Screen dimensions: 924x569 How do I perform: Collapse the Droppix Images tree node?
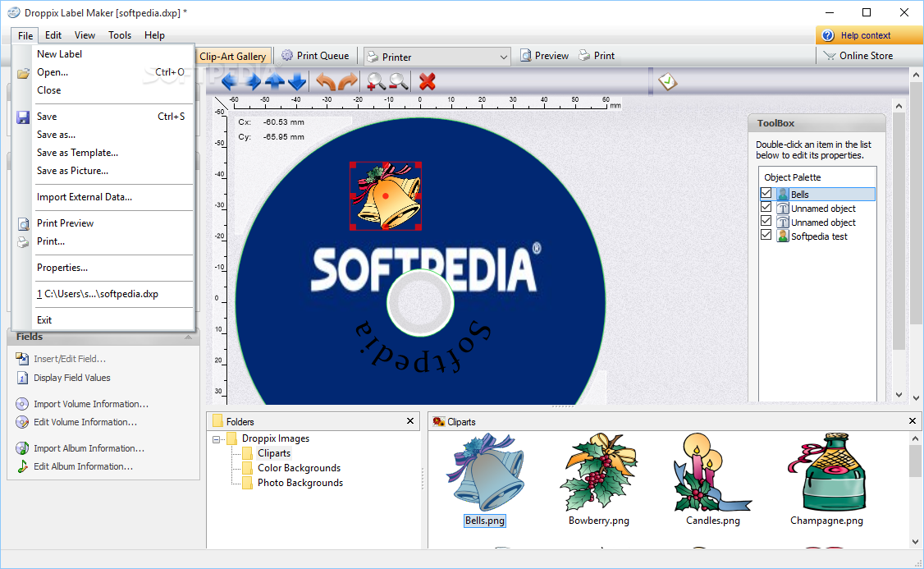point(217,439)
